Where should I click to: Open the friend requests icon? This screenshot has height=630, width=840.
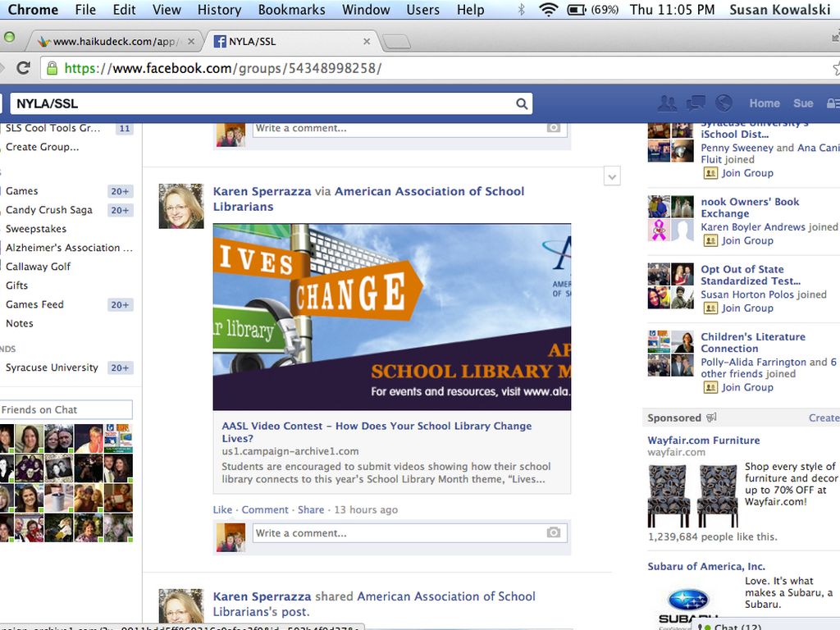pyautogui.click(x=667, y=103)
